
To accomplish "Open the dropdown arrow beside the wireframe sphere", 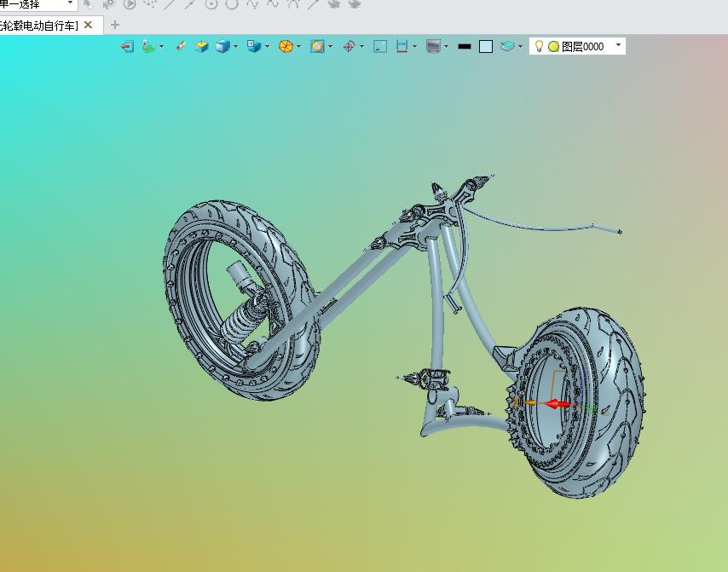I will click(x=299, y=47).
